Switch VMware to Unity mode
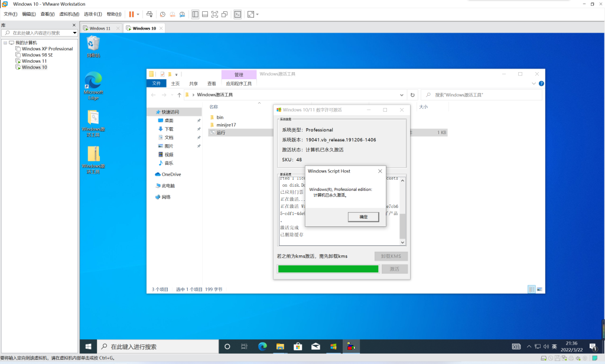The width and height of the screenshot is (605, 364). click(x=225, y=14)
